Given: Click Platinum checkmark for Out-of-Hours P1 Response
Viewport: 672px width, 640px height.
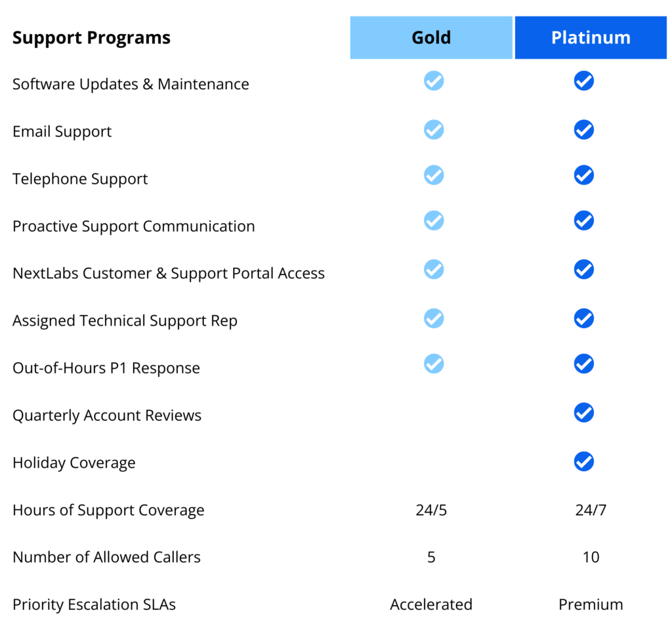Looking at the screenshot, I should tap(583, 364).
